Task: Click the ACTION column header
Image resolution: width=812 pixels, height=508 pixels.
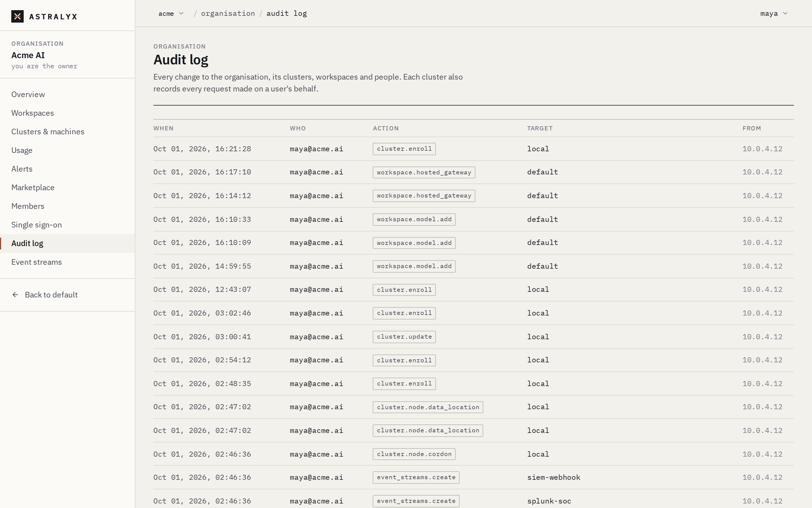Action: pyautogui.click(x=386, y=128)
